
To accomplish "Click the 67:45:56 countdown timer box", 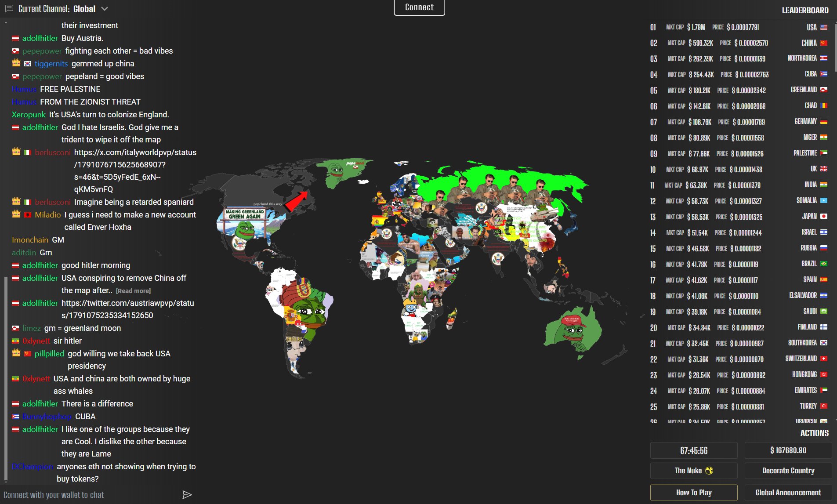I will click(x=694, y=450).
